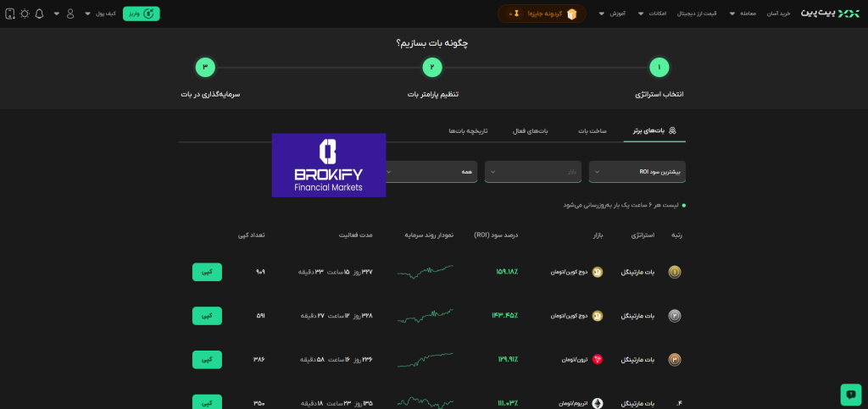Switch to بات‌های برتر (top bots) tab
The height and width of the screenshot is (409, 868).
coord(654,131)
